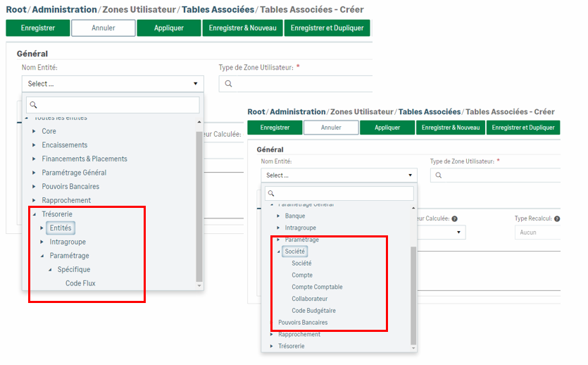The image size is (588, 365).
Task: Click scrollbar down arrow beside Code Flux list
Action: pos(199,285)
